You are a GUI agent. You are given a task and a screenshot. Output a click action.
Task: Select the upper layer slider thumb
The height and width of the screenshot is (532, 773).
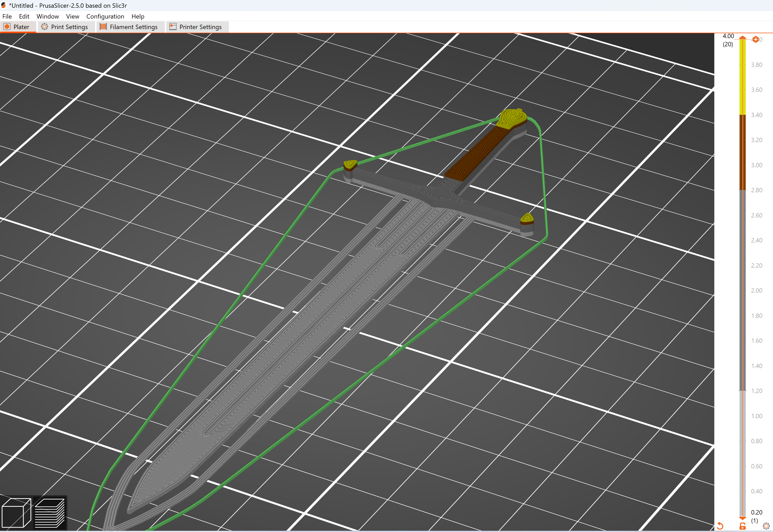click(743, 38)
